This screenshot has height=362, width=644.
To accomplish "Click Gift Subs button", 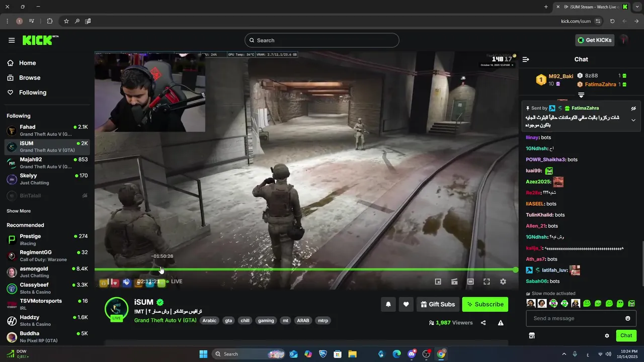I will pyautogui.click(x=437, y=304).
